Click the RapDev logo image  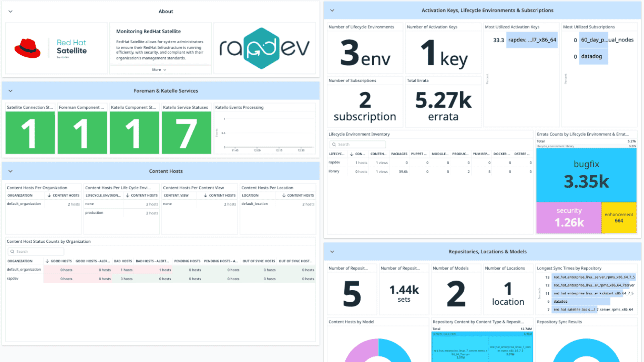pyautogui.click(x=264, y=48)
